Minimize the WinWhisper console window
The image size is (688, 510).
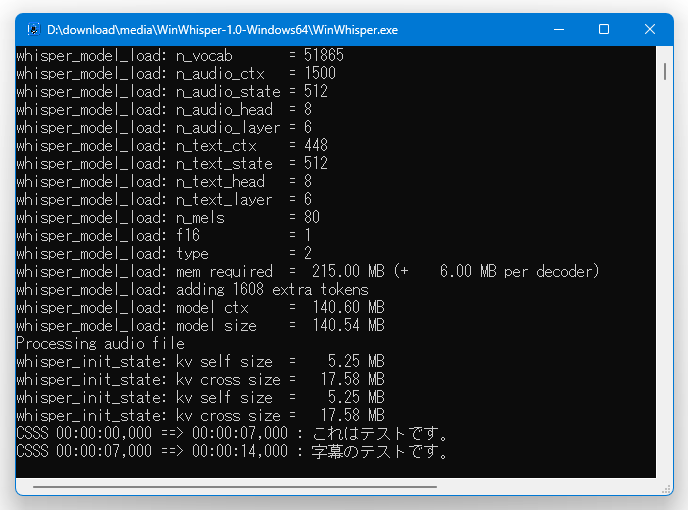click(559, 29)
